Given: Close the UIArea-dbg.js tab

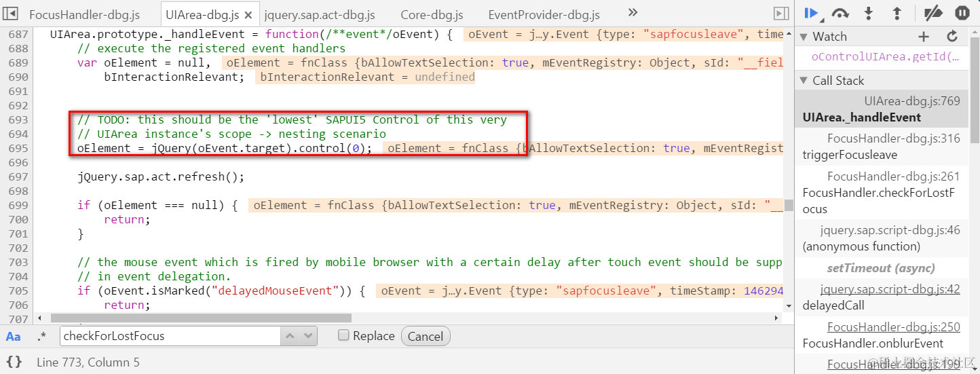Looking at the screenshot, I should coord(248,14).
